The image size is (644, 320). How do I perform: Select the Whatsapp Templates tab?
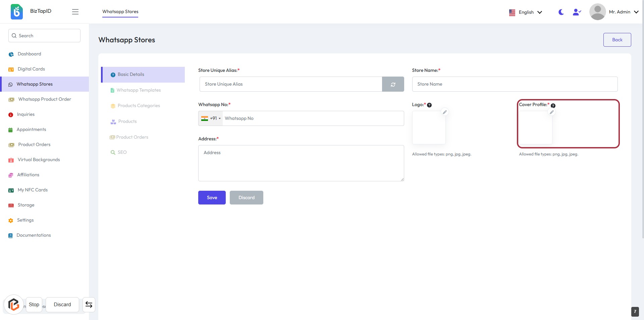tap(139, 90)
